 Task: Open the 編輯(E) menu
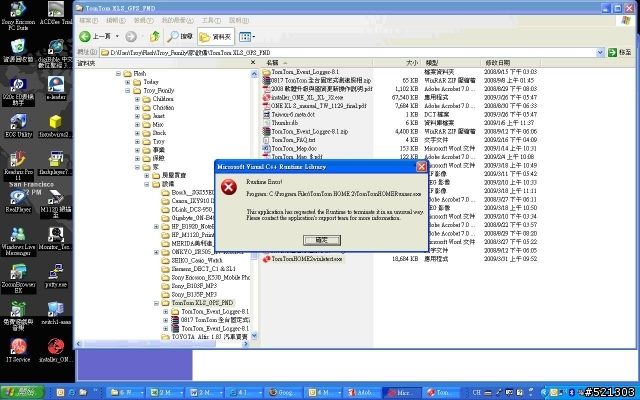(x=116, y=20)
